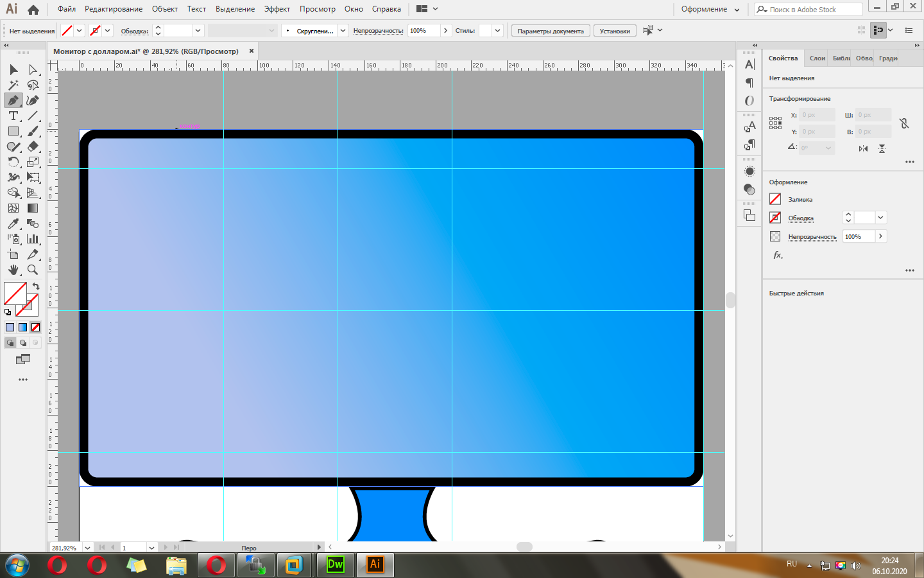Select the Direct Selection tool
924x578 pixels.
pos(33,69)
